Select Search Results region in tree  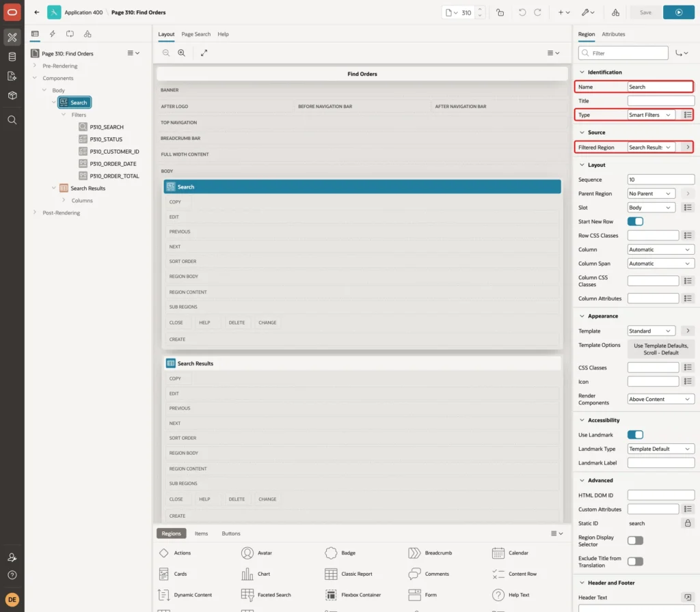click(87, 189)
